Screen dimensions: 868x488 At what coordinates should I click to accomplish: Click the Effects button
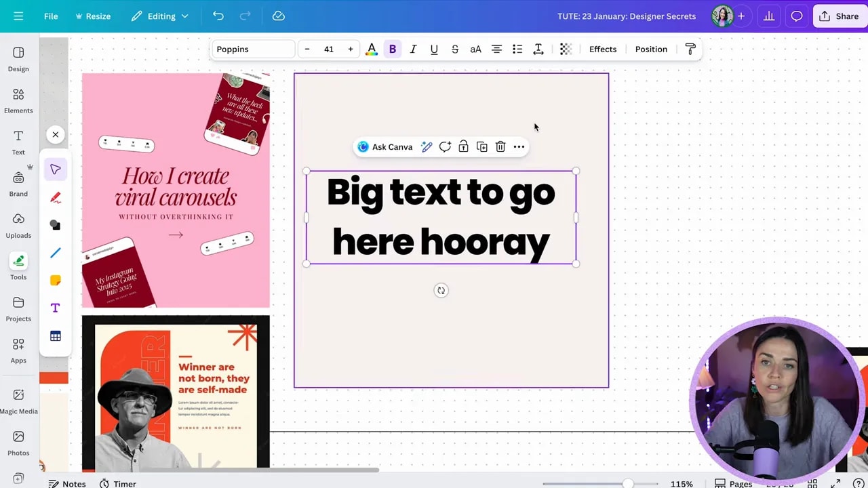tap(602, 49)
